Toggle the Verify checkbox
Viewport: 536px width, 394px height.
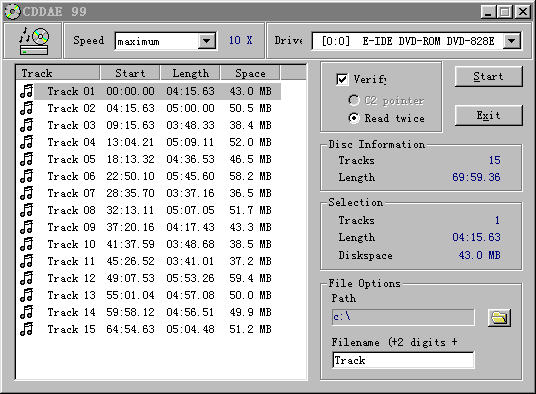342,80
